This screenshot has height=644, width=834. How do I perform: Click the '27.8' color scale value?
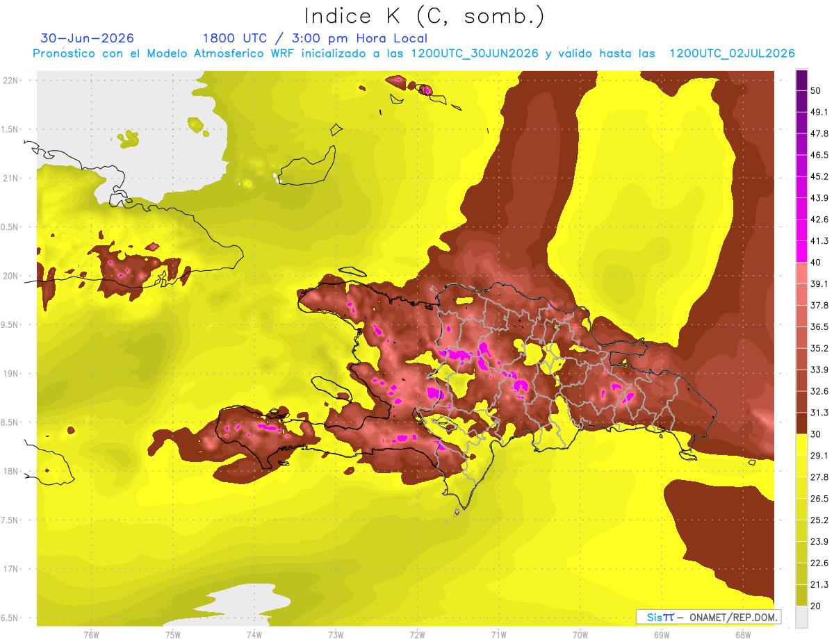819,477
